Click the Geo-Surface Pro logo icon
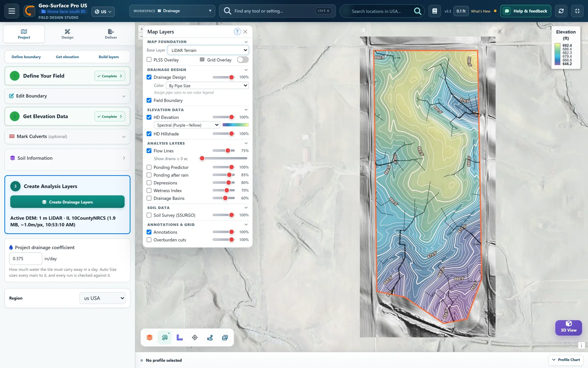The image size is (588, 368). (x=29, y=11)
